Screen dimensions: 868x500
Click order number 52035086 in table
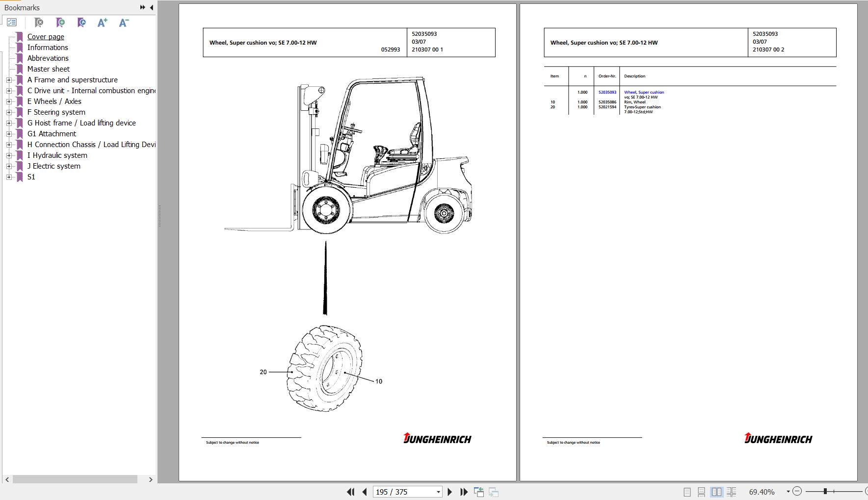(x=607, y=102)
